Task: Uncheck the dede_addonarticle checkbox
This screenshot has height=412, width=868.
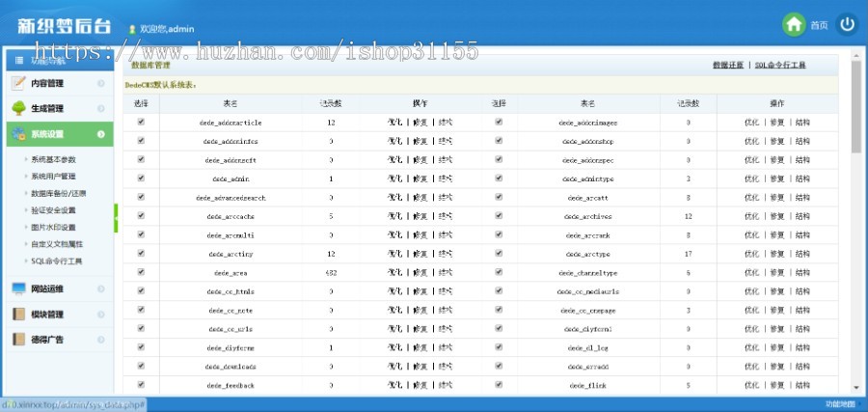Action: point(141,122)
